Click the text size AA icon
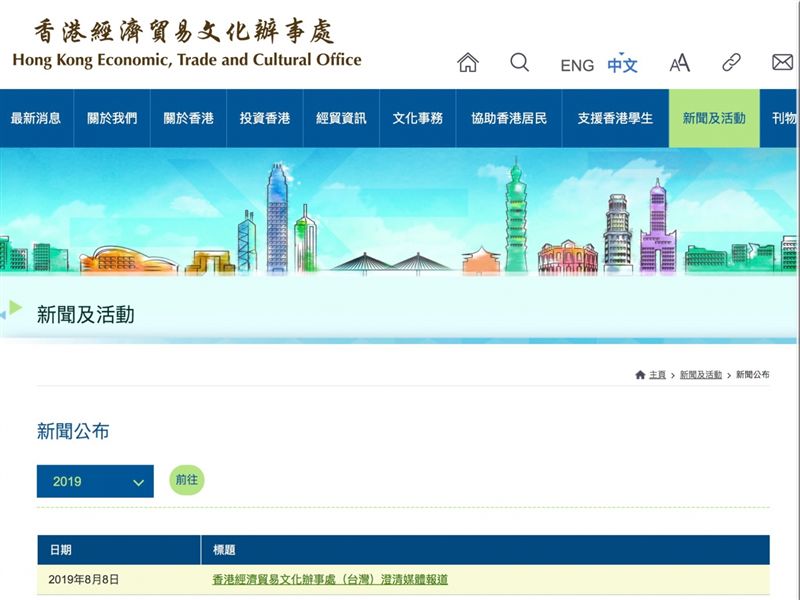The width and height of the screenshot is (800, 600). click(679, 63)
